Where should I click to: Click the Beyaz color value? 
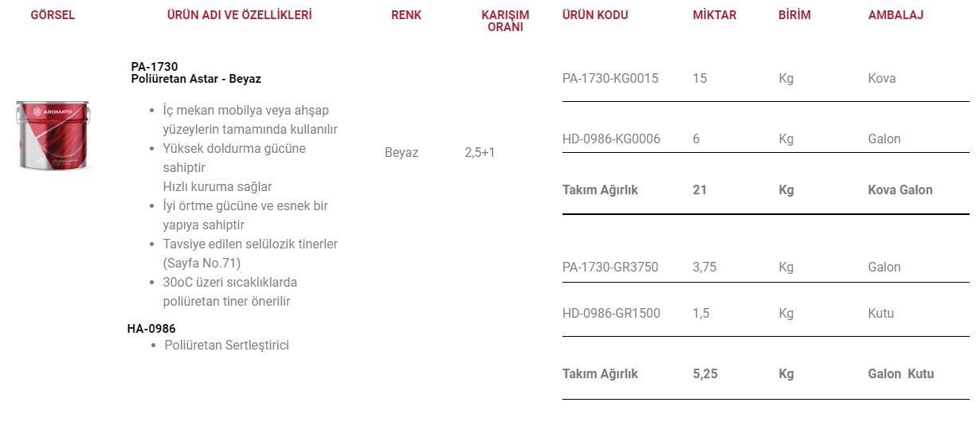coord(402,153)
